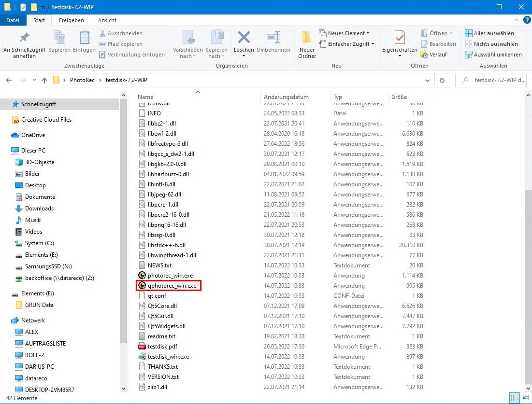The width and height of the screenshot is (532, 404).
Task: Open Einfacher Zugriff dropdown
Action: [x=346, y=44]
